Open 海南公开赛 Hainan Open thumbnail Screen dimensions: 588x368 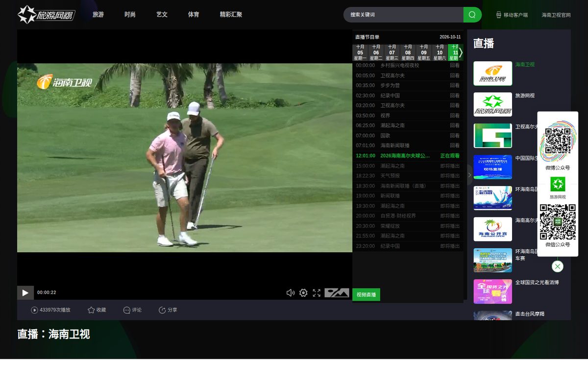[x=493, y=229]
